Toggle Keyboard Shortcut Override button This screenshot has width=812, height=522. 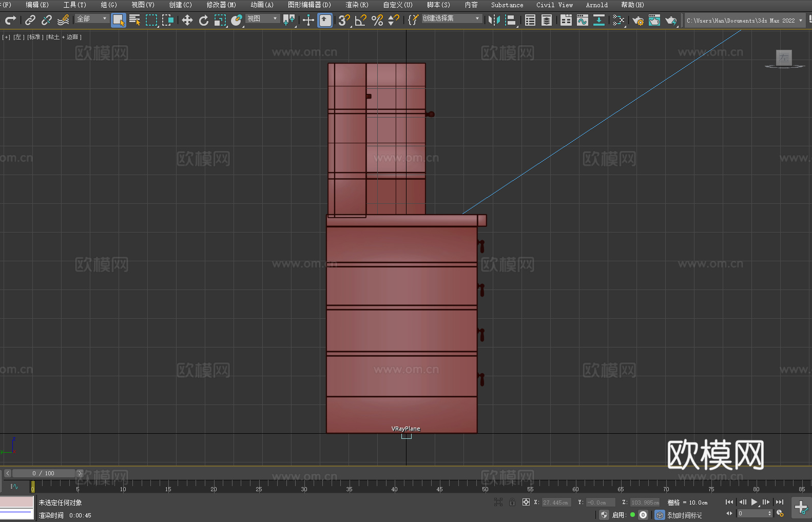click(325, 20)
